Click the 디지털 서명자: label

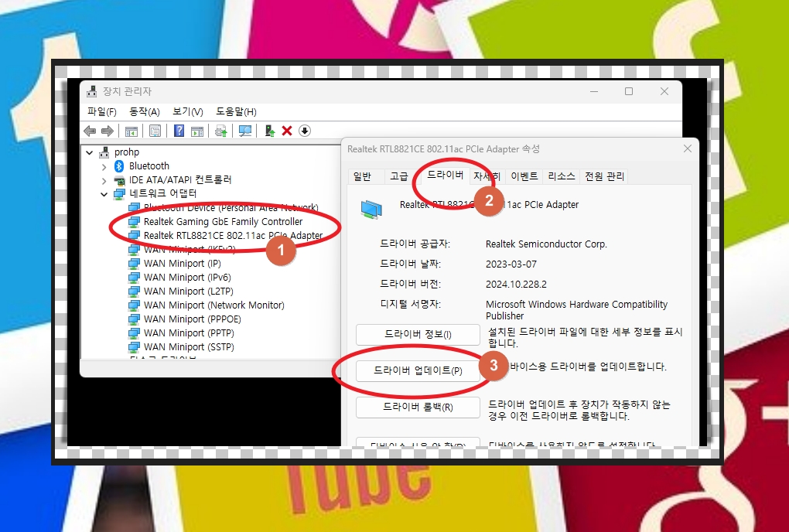410,305
